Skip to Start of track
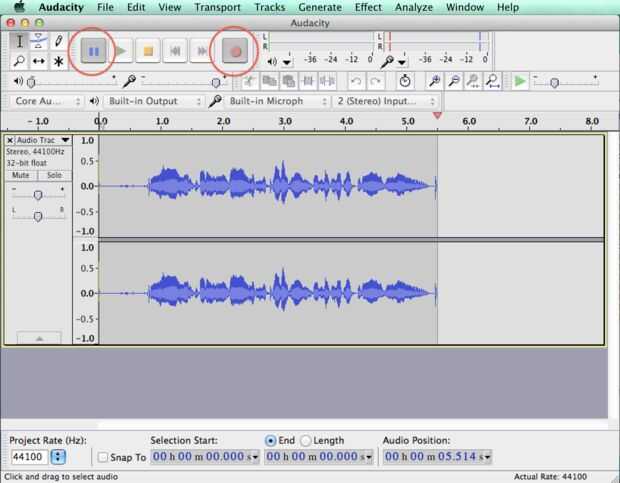 point(175,51)
